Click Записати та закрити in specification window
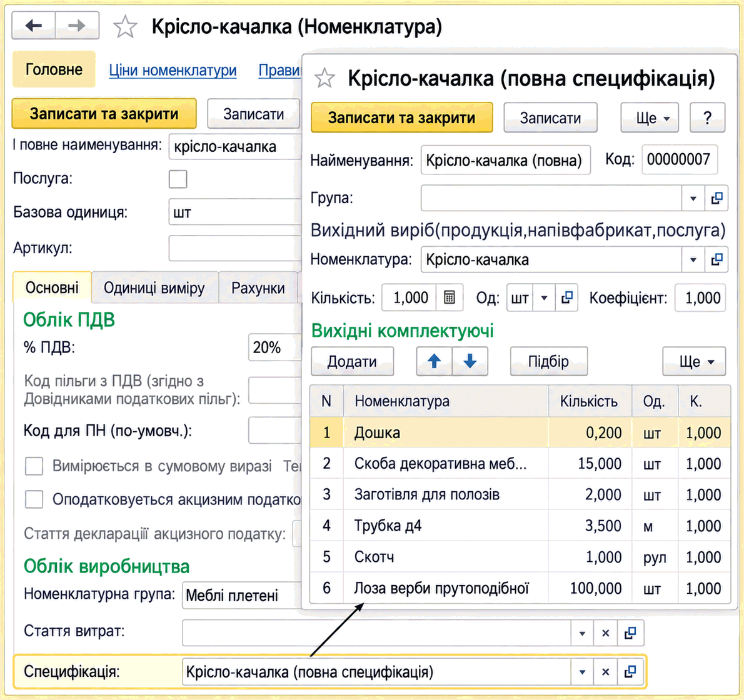The width and height of the screenshot is (744, 700). coord(402,117)
